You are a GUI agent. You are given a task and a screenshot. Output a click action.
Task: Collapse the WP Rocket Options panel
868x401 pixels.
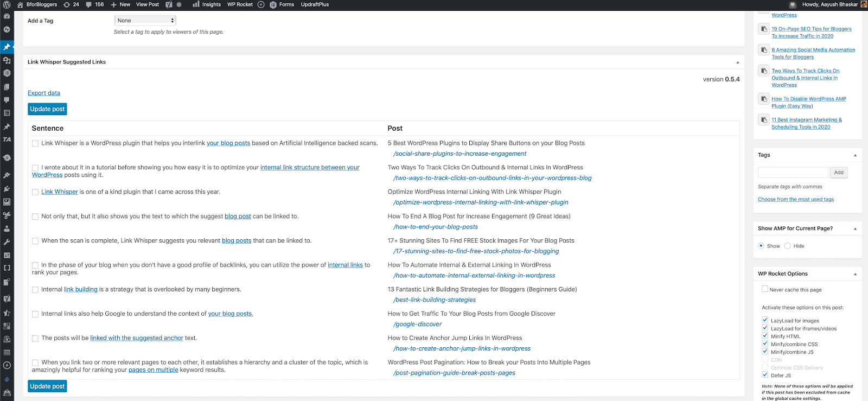coord(856,274)
